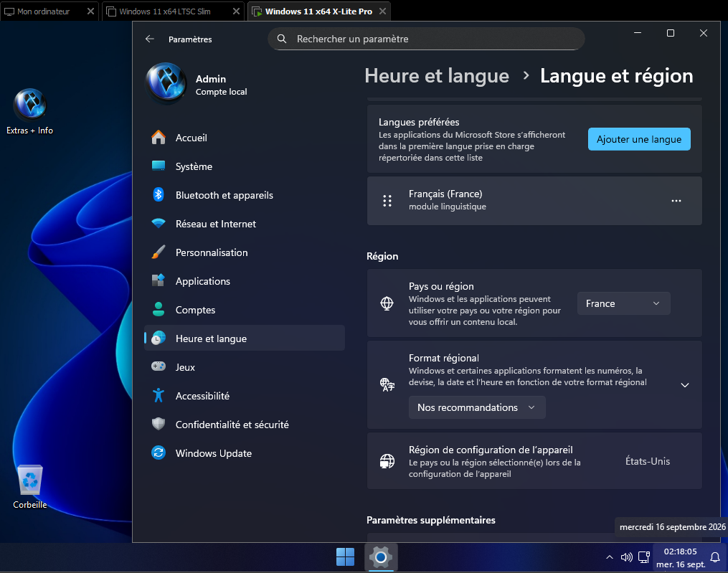Open Accueil in the sidebar
The height and width of the screenshot is (573, 728).
click(x=244, y=138)
